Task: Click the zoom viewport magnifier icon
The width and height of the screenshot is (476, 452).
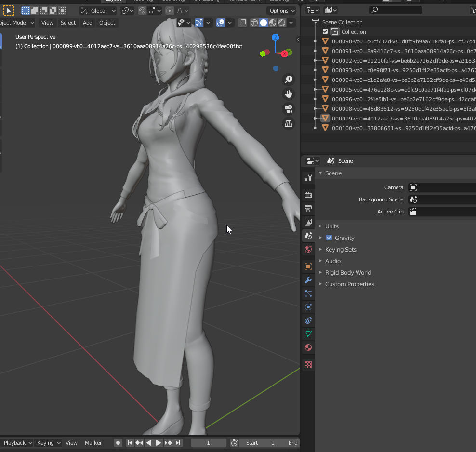Action: [x=289, y=80]
